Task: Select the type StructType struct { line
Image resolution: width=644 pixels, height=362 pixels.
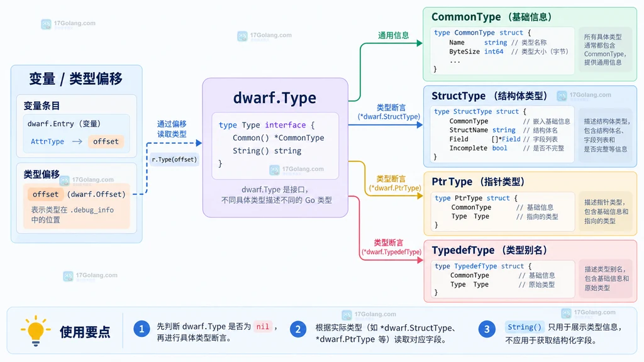Action: pyautogui.click(x=480, y=111)
